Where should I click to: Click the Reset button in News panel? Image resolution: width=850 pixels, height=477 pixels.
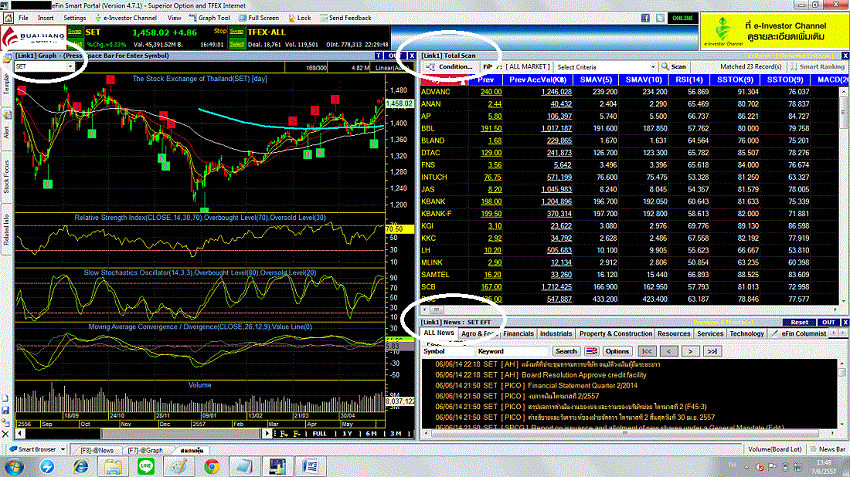point(799,323)
